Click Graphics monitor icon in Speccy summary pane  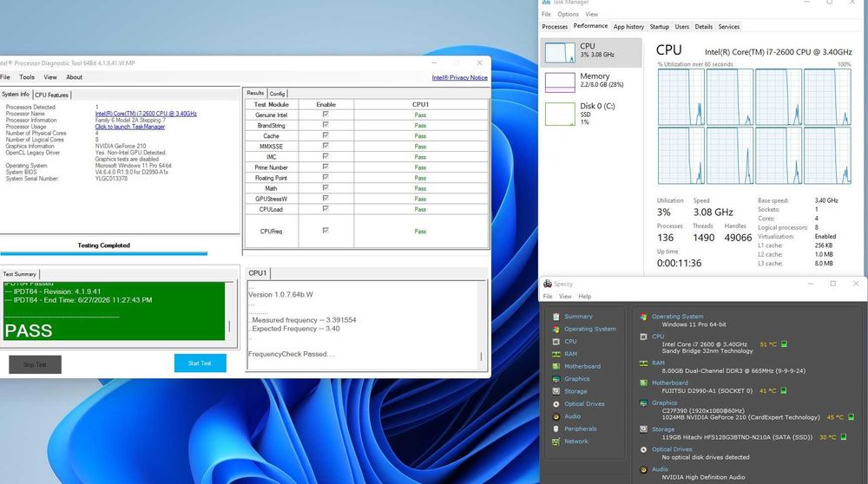pyautogui.click(x=643, y=402)
